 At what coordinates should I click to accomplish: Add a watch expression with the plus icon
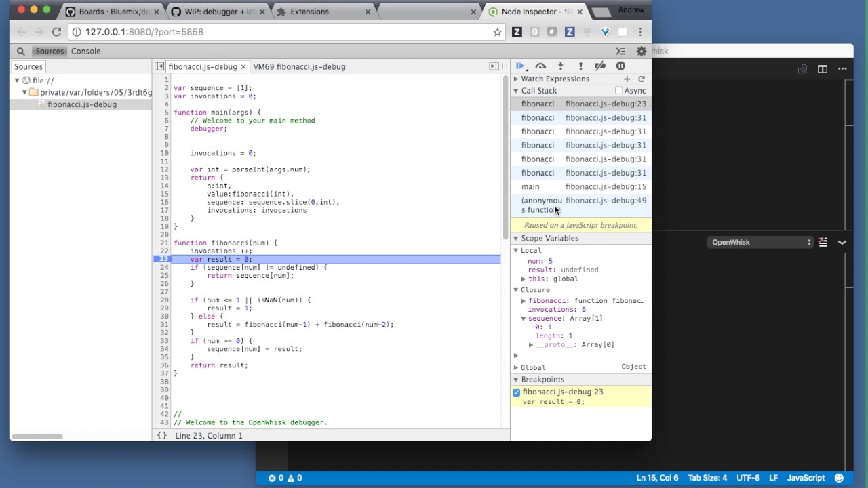click(x=627, y=79)
